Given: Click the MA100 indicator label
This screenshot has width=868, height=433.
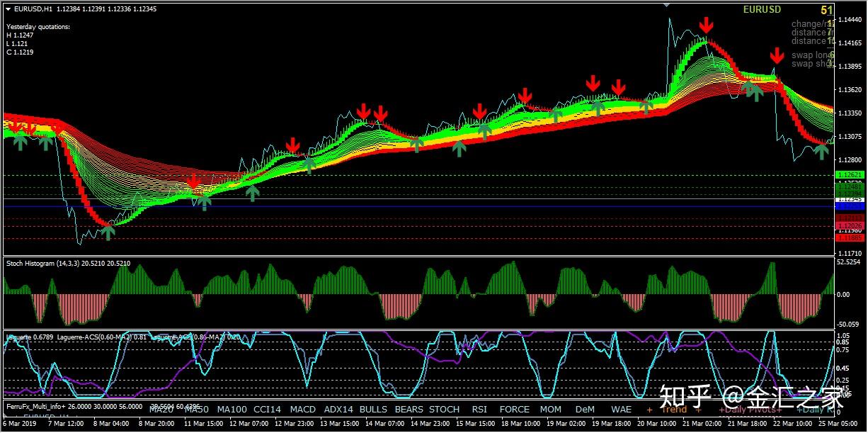Looking at the screenshot, I should pyautogui.click(x=232, y=409).
